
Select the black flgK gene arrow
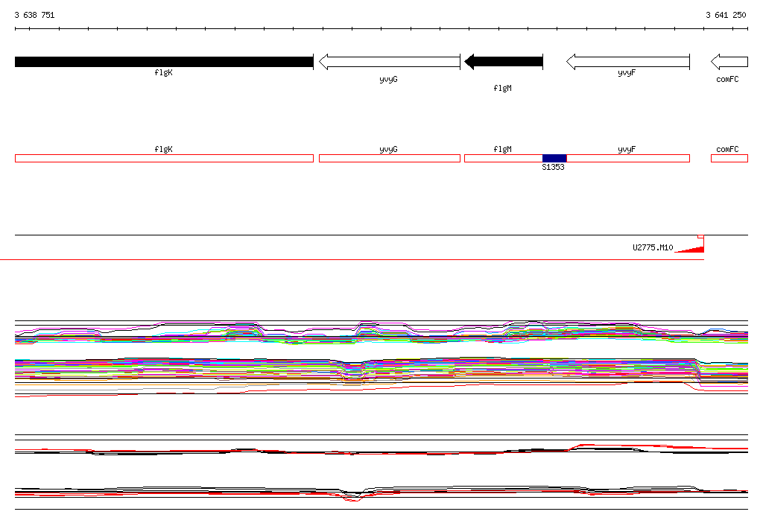[164, 62]
